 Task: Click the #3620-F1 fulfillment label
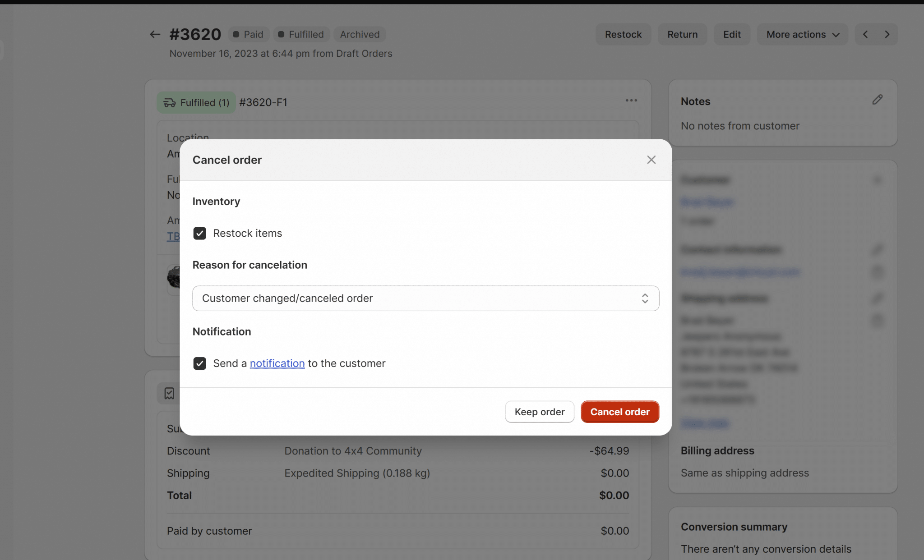(263, 103)
